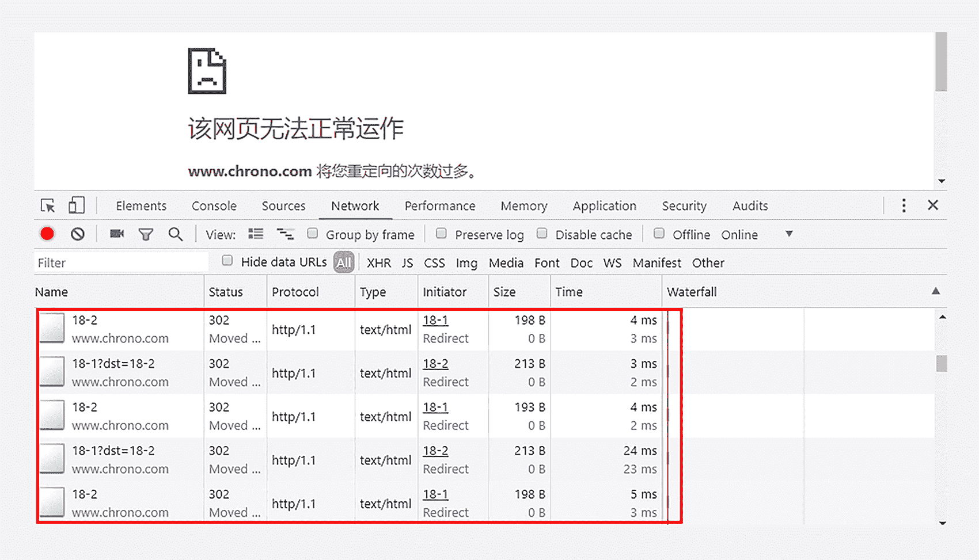Open the 18-2 initiator link of 213 B, 3 ms row

pos(435,364)
